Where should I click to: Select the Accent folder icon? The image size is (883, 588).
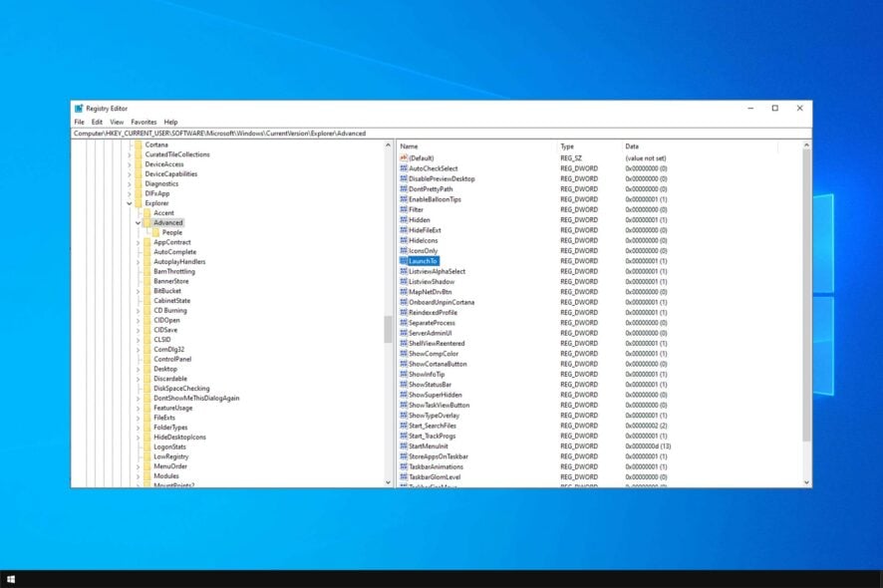click(147, 213)
